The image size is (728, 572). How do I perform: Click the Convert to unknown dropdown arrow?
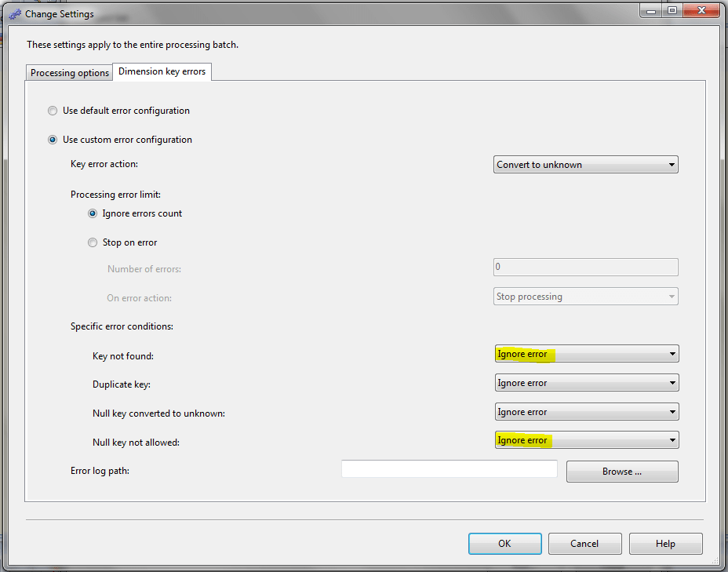(672, 164)
